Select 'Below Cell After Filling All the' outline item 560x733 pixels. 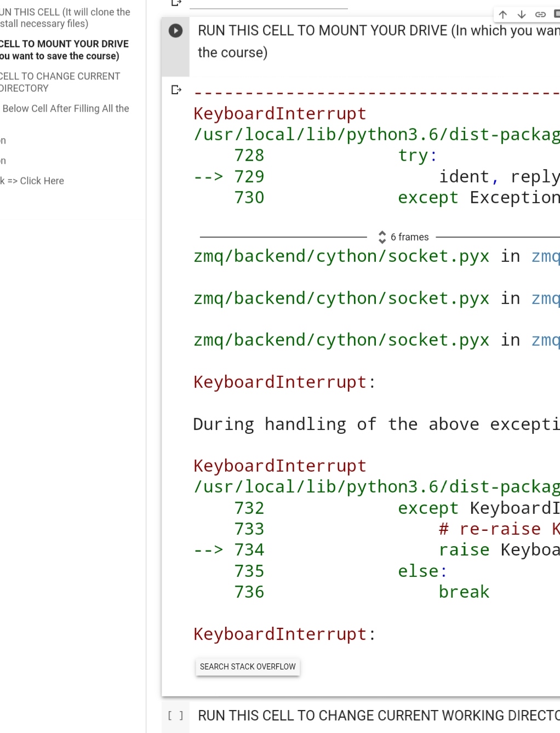[66, 108]
